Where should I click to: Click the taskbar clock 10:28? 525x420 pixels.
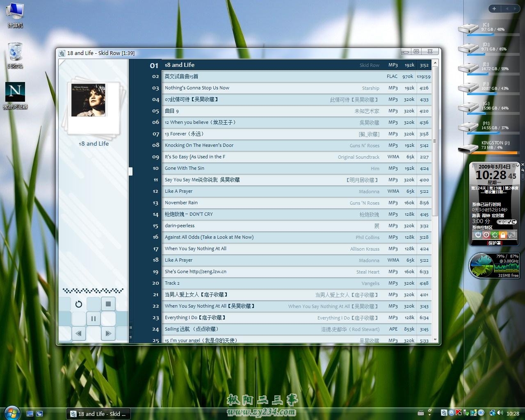tap(513, 414)
